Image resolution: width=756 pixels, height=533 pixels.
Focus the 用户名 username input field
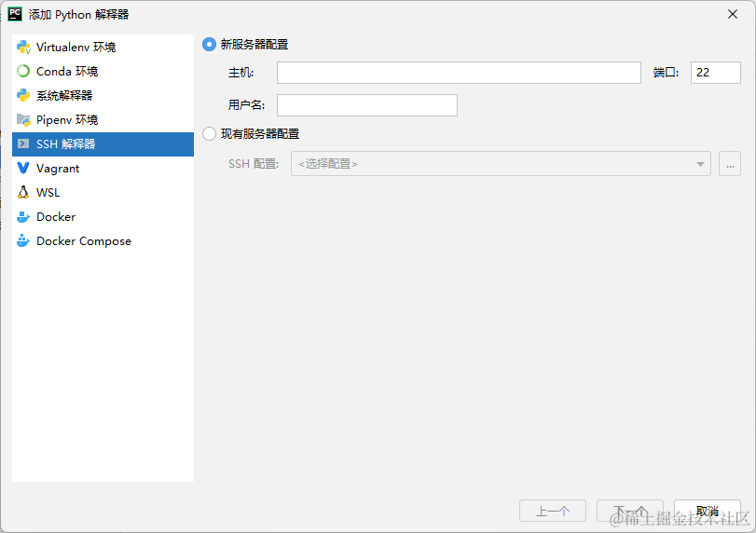pyautogui.click(x=367, y=105)
